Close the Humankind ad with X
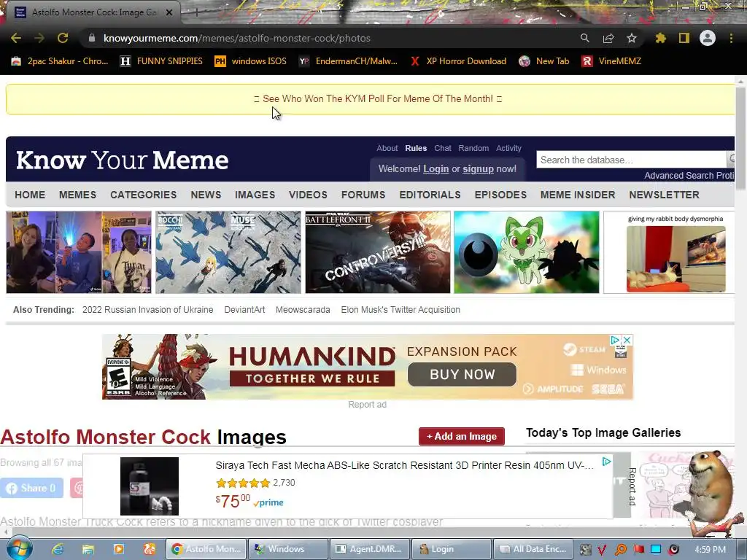Screen dimensions: 747x560 (x=627, y=340)
